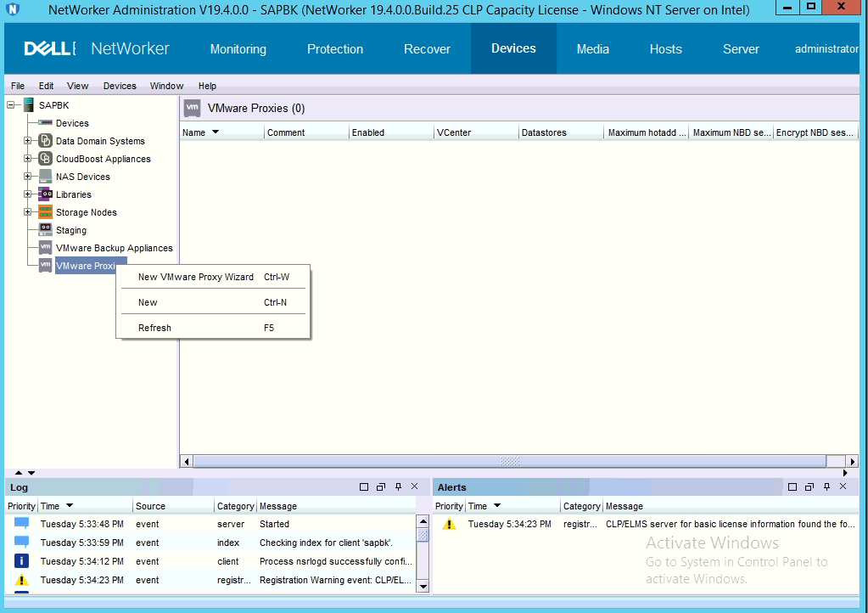This screenshot has height=613, width=868.
Task: Click the Storage Nodes tree icon
Action: (46, 212)
